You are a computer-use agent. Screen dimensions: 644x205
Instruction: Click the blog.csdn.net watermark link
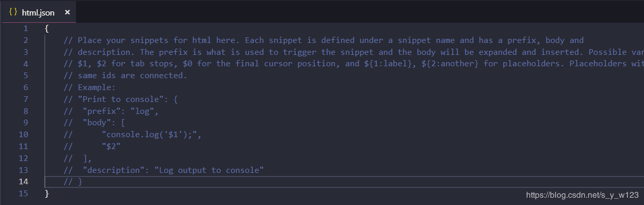pos(582,195)
